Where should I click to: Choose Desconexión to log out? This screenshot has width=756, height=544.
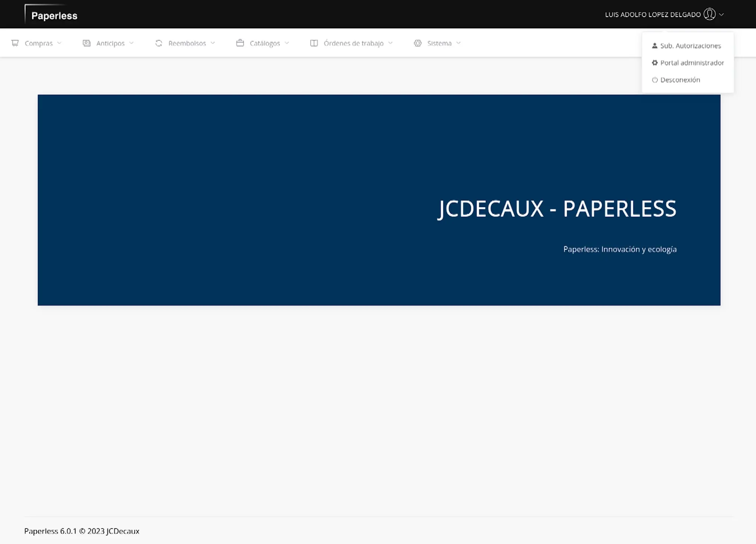680,79
